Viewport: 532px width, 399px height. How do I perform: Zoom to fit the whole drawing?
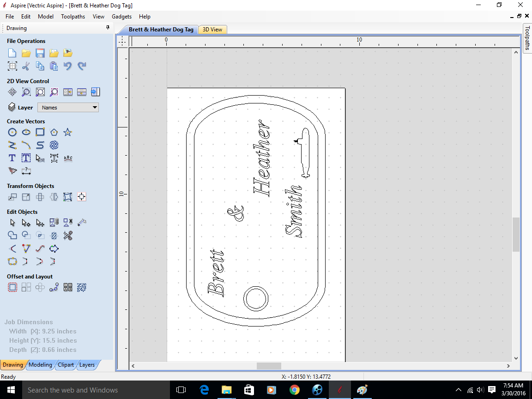tap(40, 92)
